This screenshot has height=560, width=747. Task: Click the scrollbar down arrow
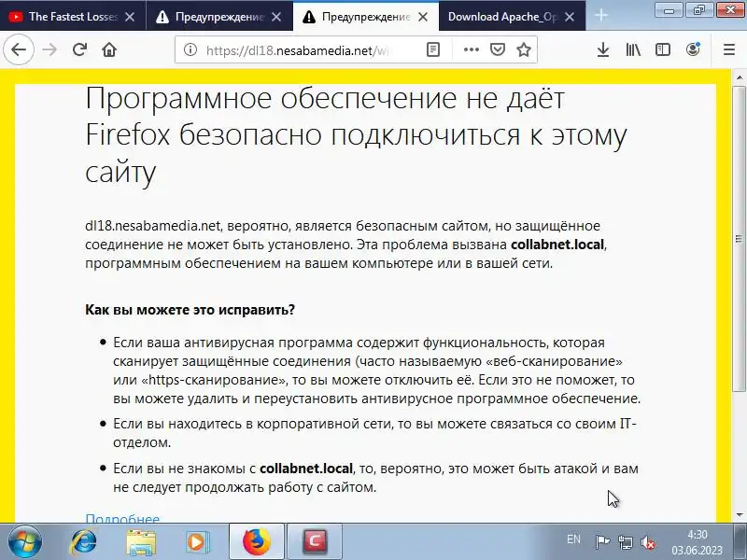(739, 515)
